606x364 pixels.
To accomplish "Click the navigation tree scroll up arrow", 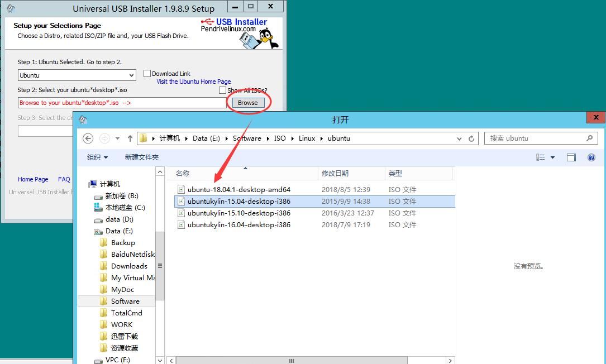I will (x=160, y=171).
